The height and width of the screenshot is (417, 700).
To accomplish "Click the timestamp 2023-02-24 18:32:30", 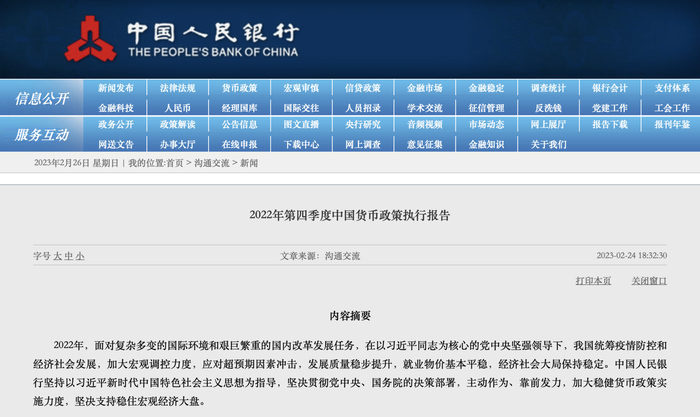I will point(632,255).
